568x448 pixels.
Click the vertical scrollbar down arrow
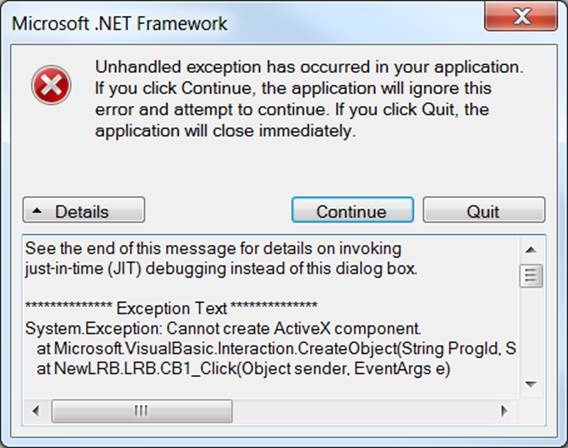(x=531, y=384)
